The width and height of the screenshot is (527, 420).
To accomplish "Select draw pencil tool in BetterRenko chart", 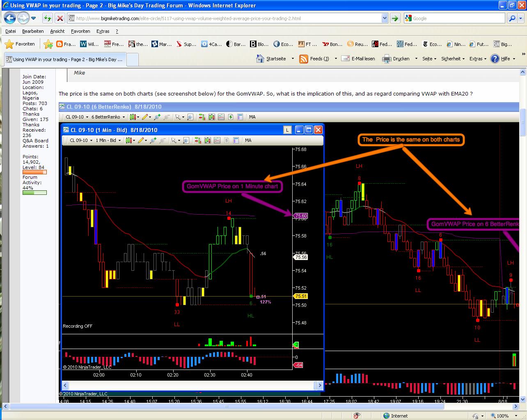I will click(145, 117).
